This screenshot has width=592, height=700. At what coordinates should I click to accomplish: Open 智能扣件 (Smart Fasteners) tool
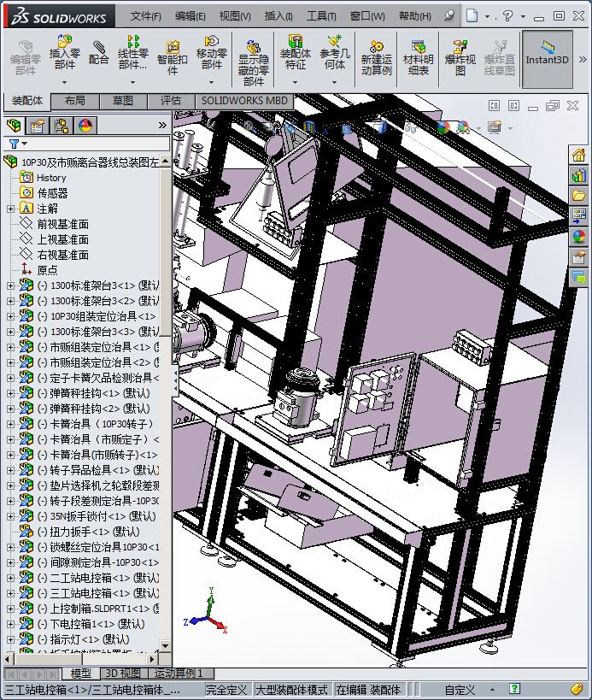point(173,57)
